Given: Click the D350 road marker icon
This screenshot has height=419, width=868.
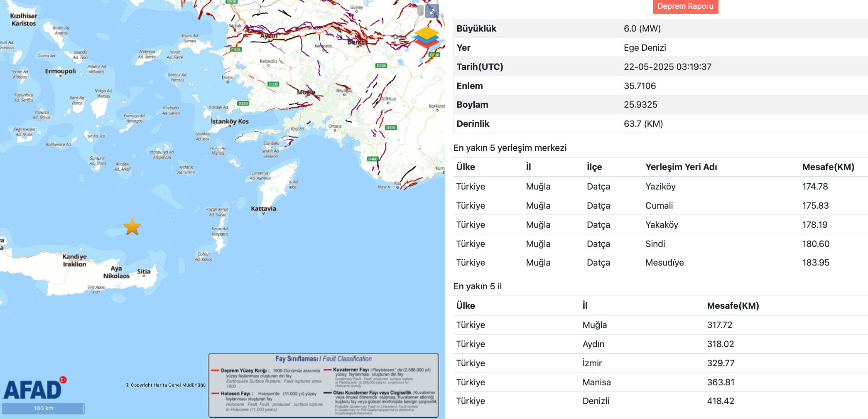Looking at the screenshot, I should coord(391,128).
